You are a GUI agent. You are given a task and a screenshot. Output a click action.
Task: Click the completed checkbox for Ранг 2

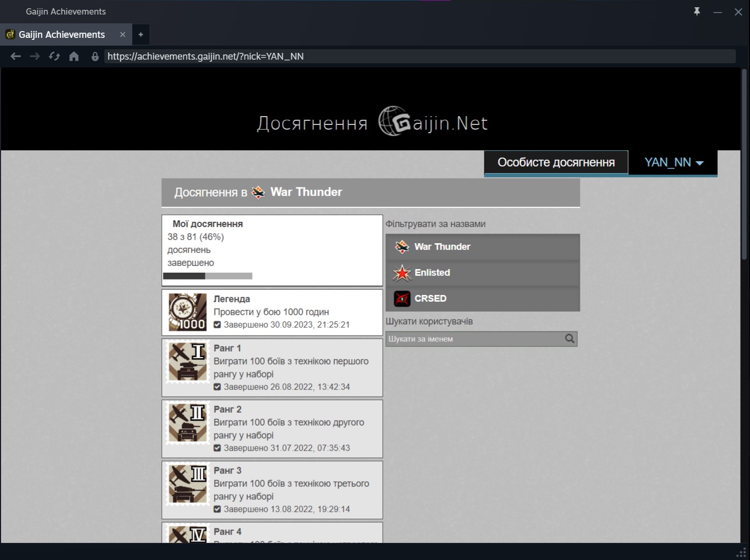217,449
